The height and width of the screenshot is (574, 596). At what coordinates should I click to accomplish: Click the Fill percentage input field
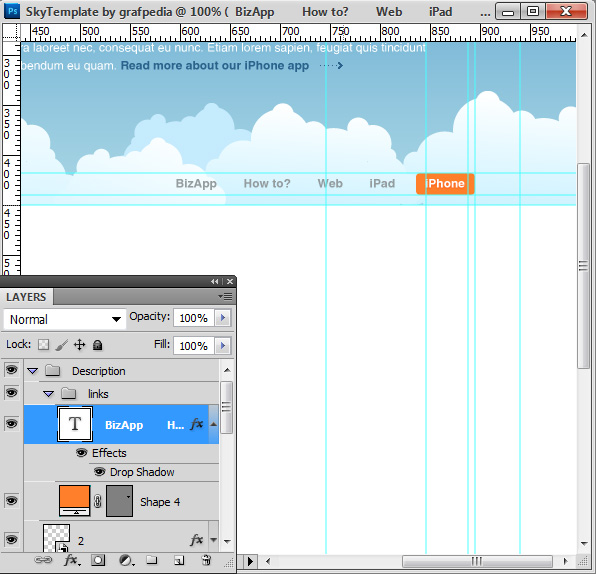[194, 346]
